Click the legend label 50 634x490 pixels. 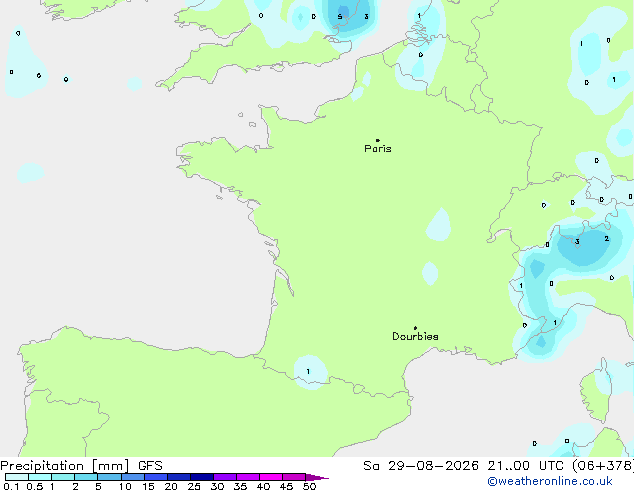pos(310,486)
